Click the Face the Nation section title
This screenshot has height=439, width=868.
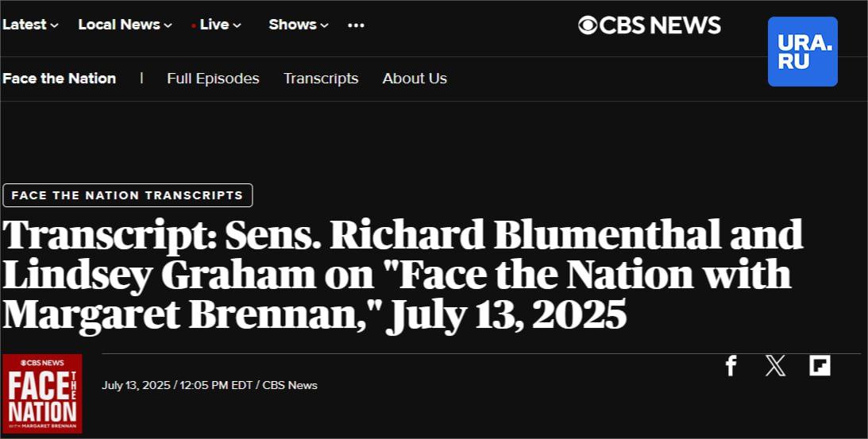point(60,79)
